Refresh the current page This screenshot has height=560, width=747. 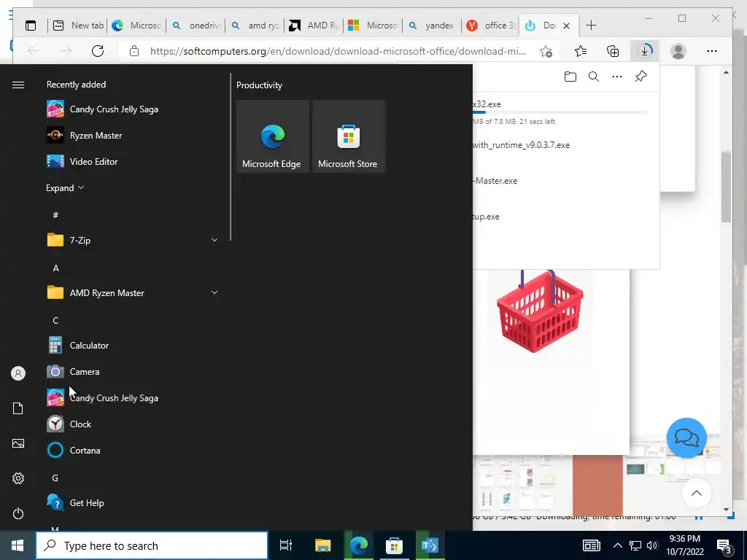pyautogui.click(x=98, y=51)
